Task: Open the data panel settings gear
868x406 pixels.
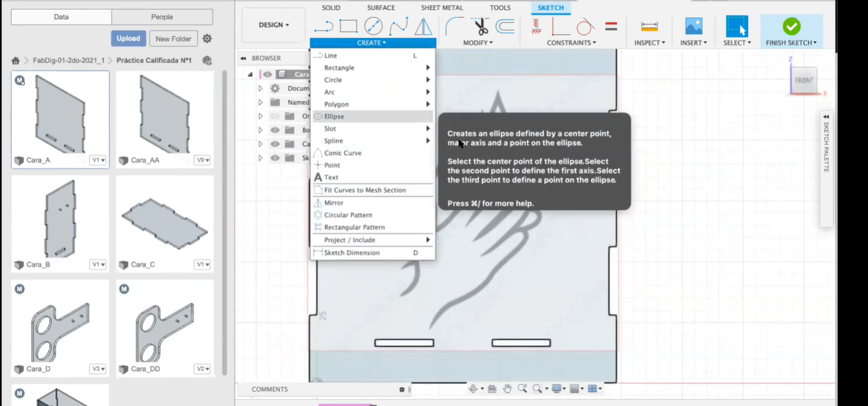Action: [206, 38]
